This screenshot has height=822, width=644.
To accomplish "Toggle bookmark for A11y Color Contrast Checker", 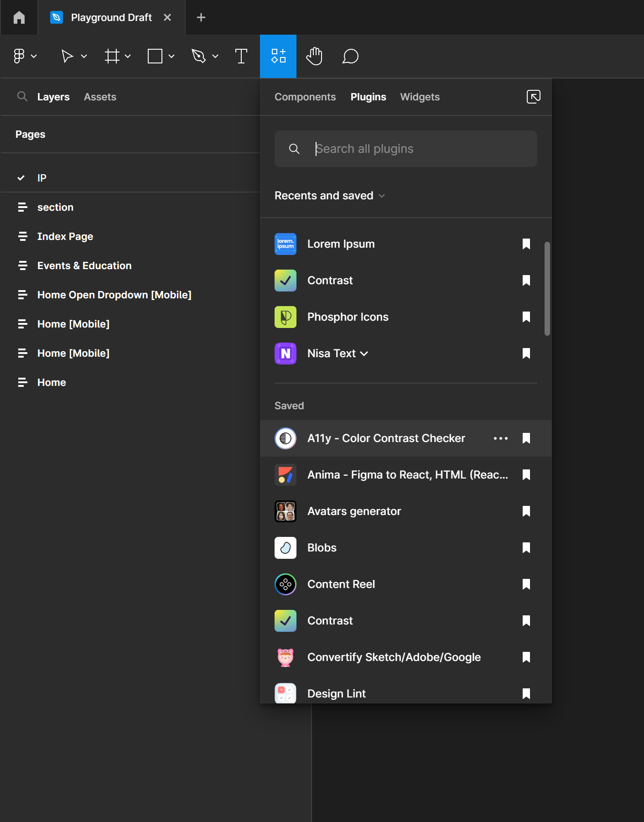I will [526, 438].
